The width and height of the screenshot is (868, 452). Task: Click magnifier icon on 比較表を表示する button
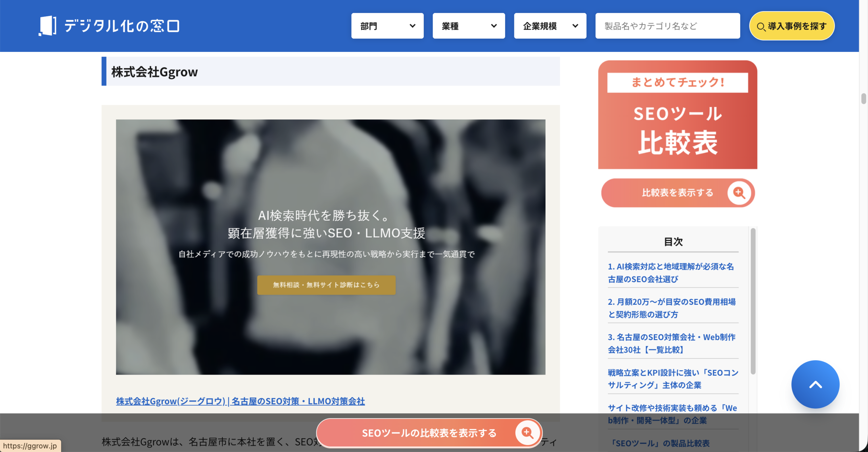739,193
